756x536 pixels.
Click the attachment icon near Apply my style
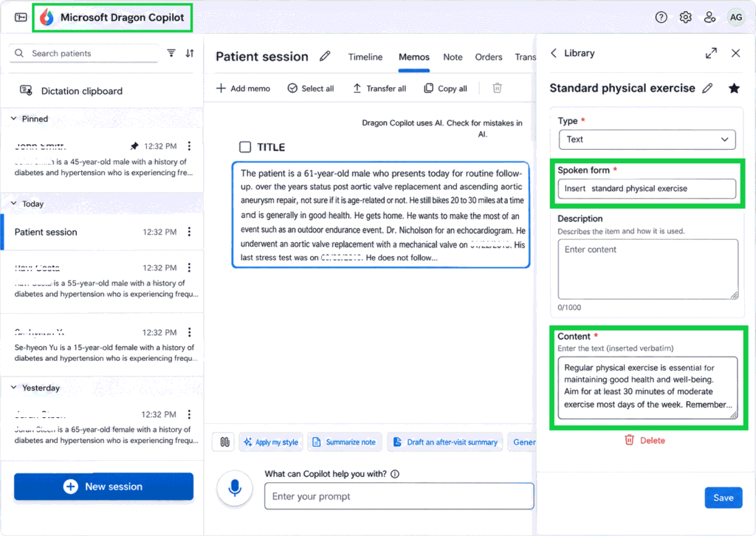(x=224, y=442)
